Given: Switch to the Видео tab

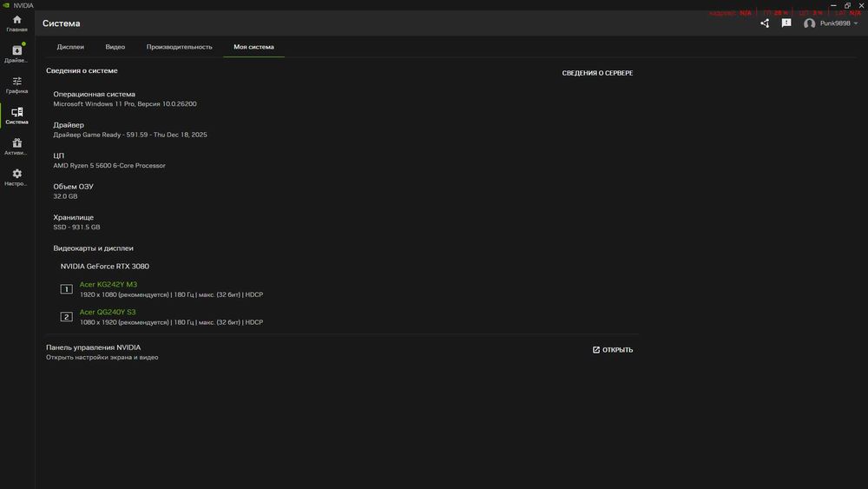Looking at the screenshot, I should (115, 47).
